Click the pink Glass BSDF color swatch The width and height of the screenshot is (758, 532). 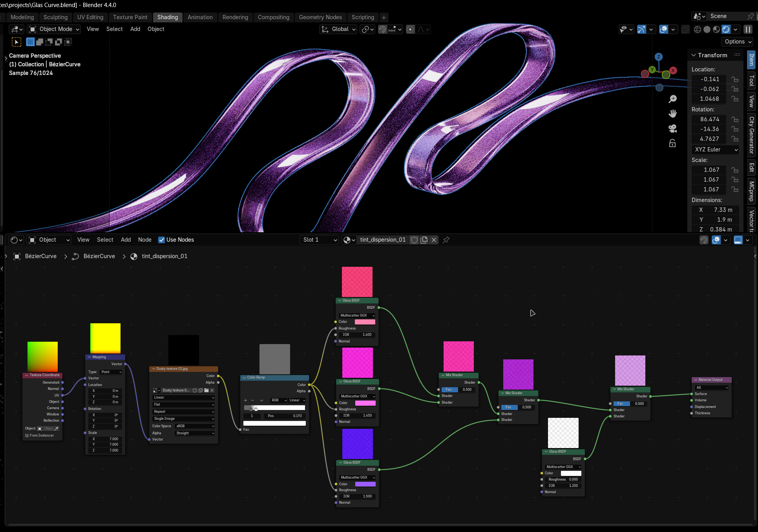pyautogui.click(x=365, y=322)
